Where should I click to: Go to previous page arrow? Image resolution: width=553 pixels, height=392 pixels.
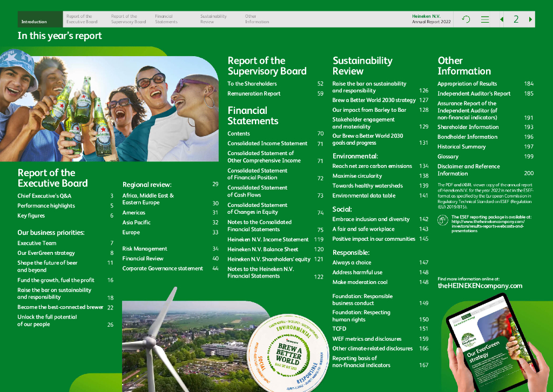(502, 19)
